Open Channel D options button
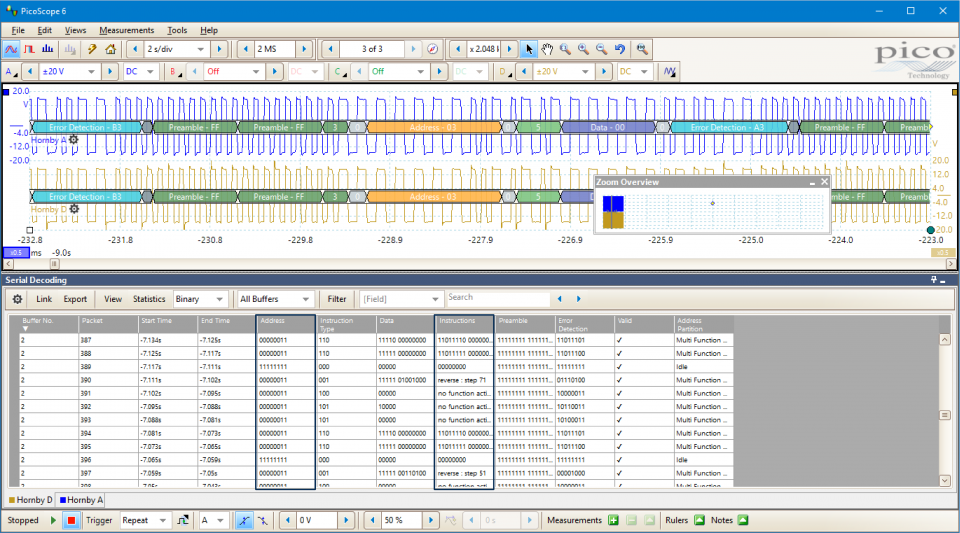Screen dimensions: 960x533 click(x=504, y=72)
